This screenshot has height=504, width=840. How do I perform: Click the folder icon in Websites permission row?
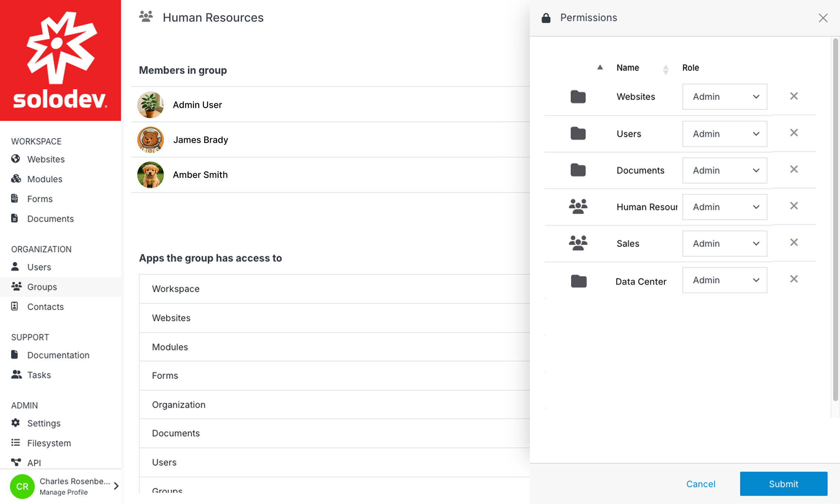tap(578, 97)
